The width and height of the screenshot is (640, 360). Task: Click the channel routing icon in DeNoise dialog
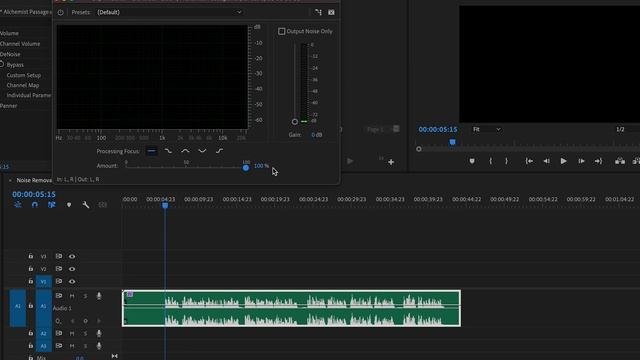(318, 13)
